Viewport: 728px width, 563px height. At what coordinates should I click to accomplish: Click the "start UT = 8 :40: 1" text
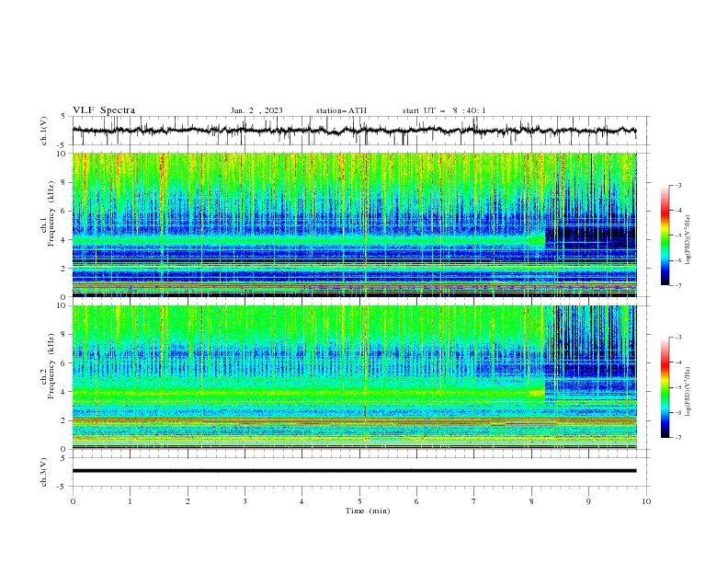coord(444,110)
